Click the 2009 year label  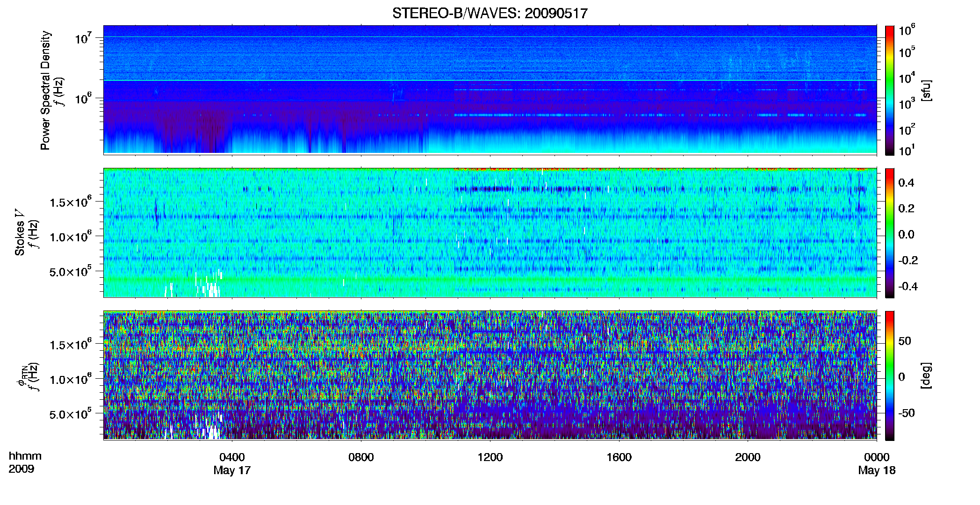tap(22, 469)
